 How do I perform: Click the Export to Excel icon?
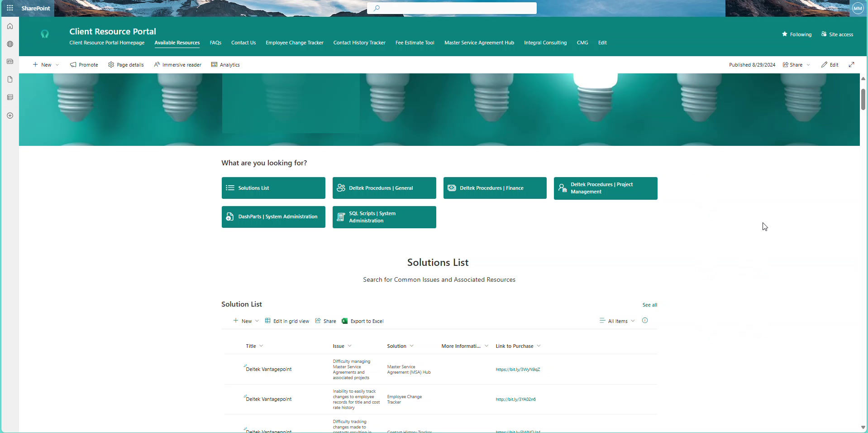click(344, 321)
